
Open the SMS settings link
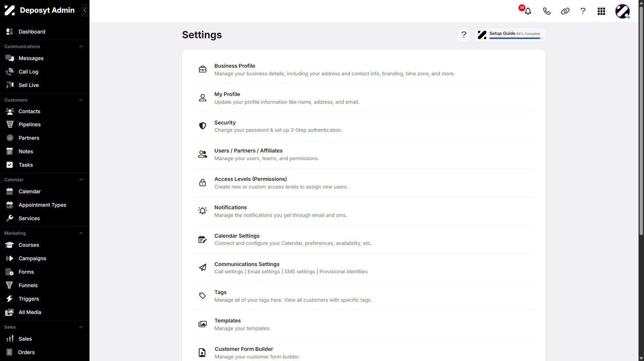pos(300,272)
